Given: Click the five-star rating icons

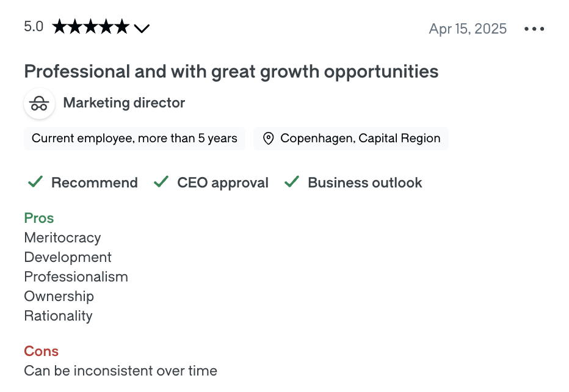Looking at the screenshot, I should (91, 27).
